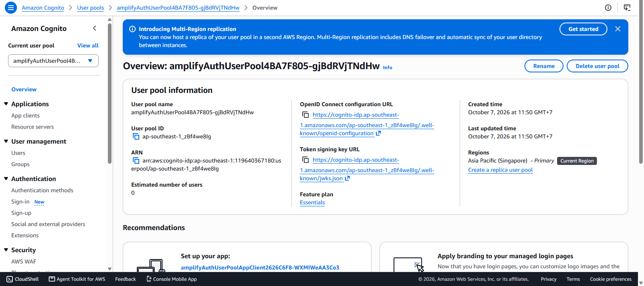Open Sign-in settings
Viewport: 644px width, 286px height.
pyautogui.click(x=20, y=202)
